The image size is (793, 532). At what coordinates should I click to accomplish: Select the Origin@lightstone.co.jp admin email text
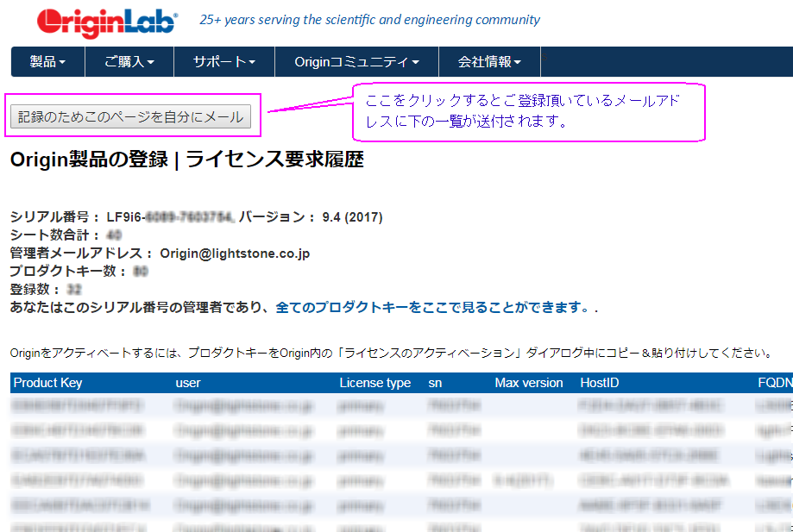[x=235, y=253]
